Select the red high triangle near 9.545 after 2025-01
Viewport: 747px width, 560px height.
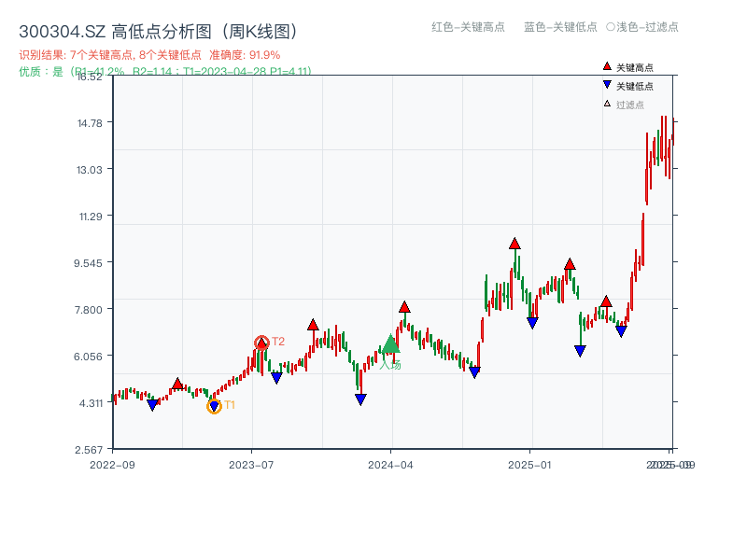[x=570, y=264]
